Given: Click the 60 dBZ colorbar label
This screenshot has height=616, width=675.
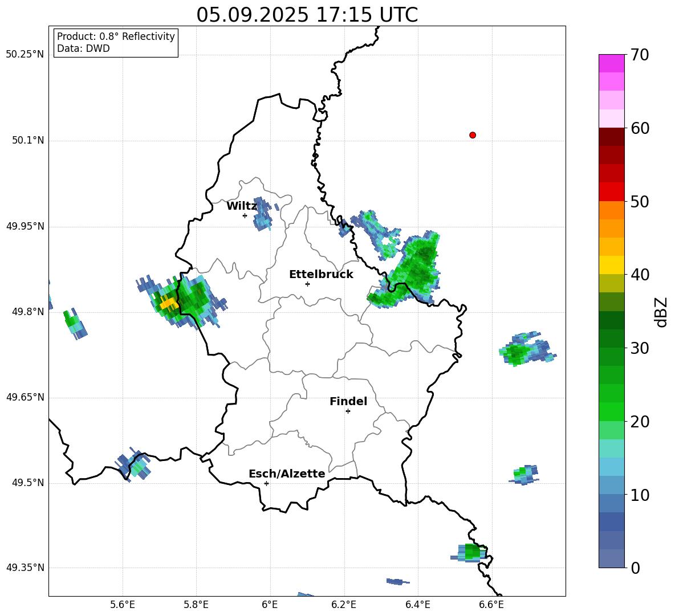Looking at the screenshot, I should point(640,128).
